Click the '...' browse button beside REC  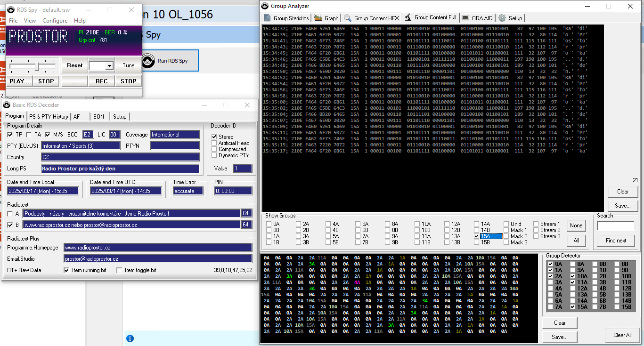coord(74,81)
